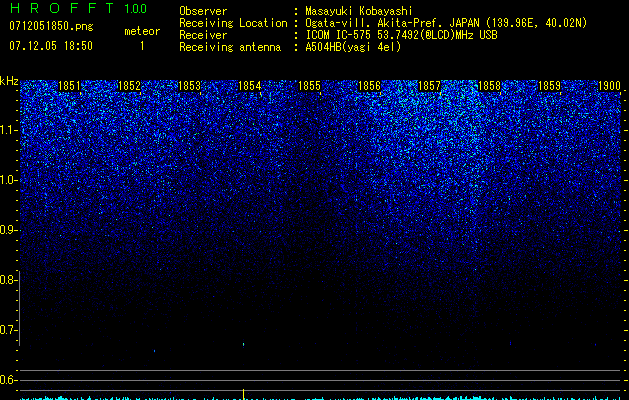Click the 1856 time marker

tap(369, 86)
